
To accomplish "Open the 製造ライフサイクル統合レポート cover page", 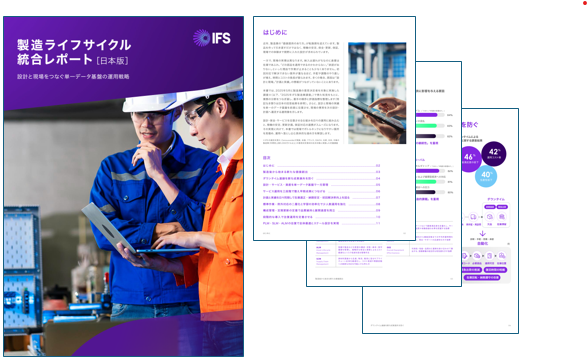I will [x=124, y=186].
